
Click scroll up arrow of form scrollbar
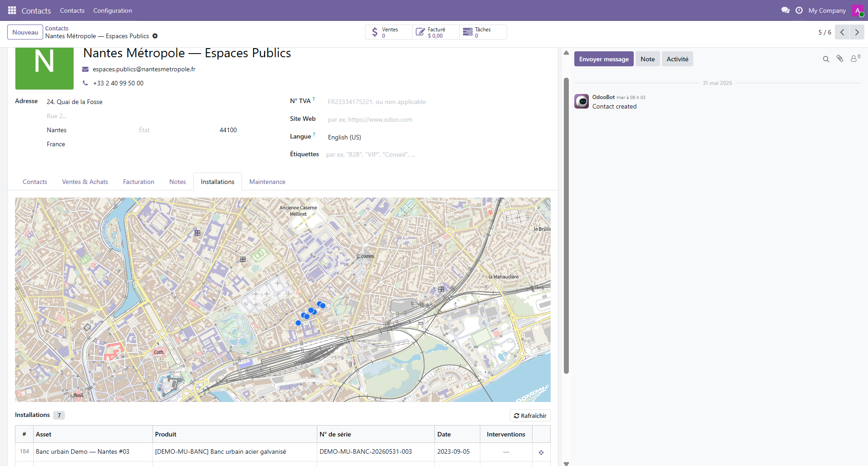coord(566,53)
